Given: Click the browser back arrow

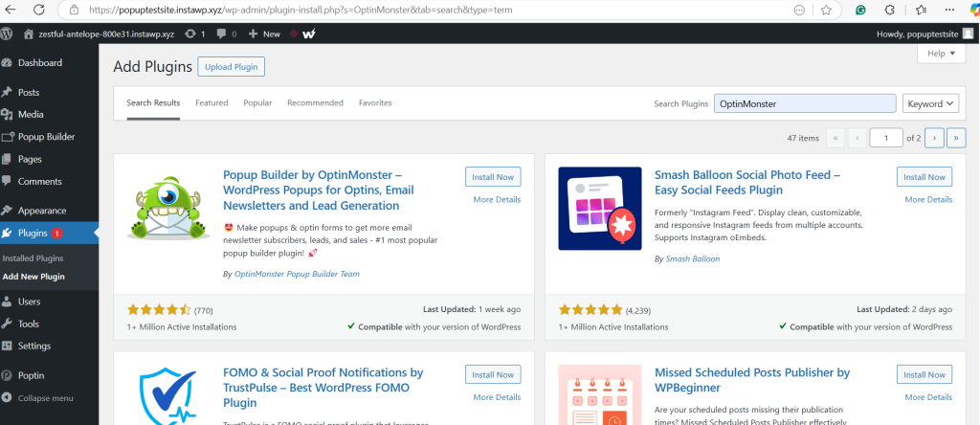Looking at the screenshot, I should pyautogui.click(x=11, y=10).
